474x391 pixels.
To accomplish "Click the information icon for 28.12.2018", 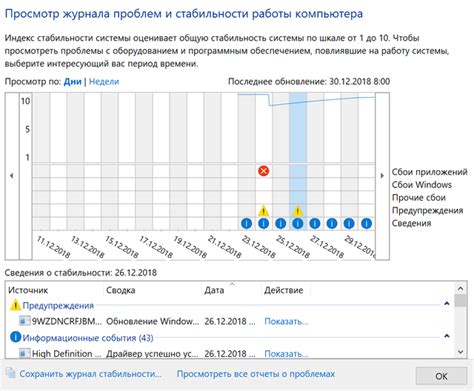I will 332,223.
